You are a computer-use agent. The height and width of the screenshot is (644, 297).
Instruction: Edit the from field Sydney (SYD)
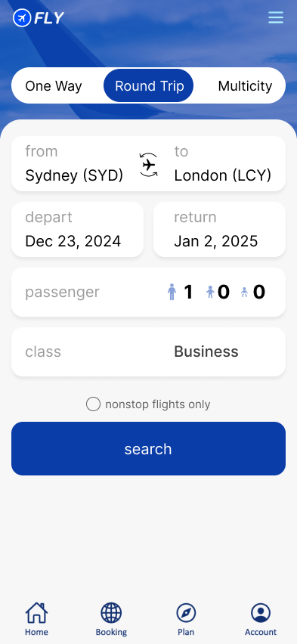click(x=74, y=164)
